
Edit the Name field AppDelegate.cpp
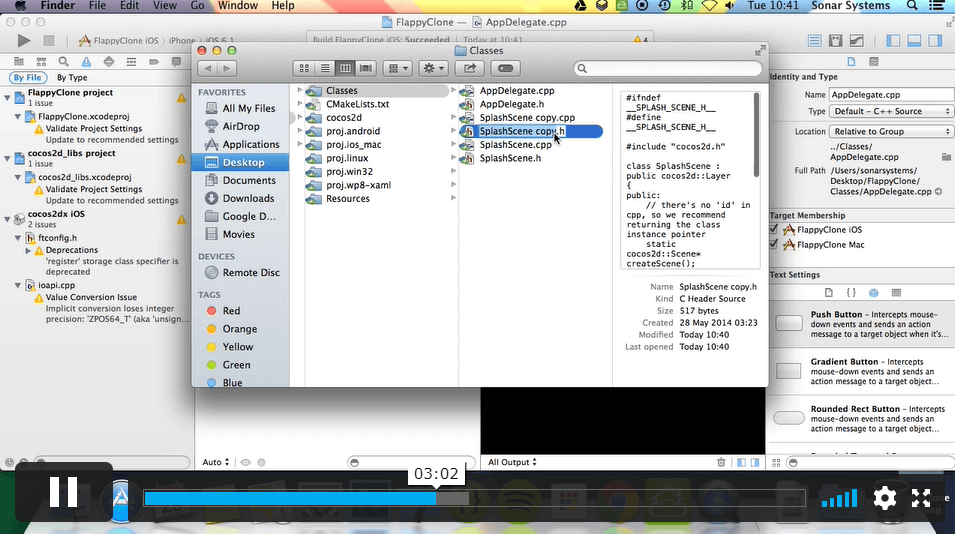click(x=891, y=94)
